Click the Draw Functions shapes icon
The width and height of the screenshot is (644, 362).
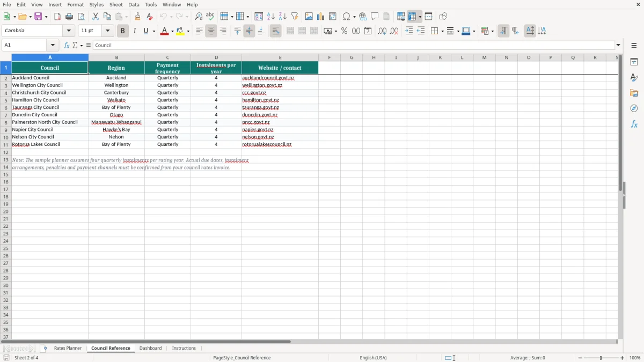tap(443, 17)
